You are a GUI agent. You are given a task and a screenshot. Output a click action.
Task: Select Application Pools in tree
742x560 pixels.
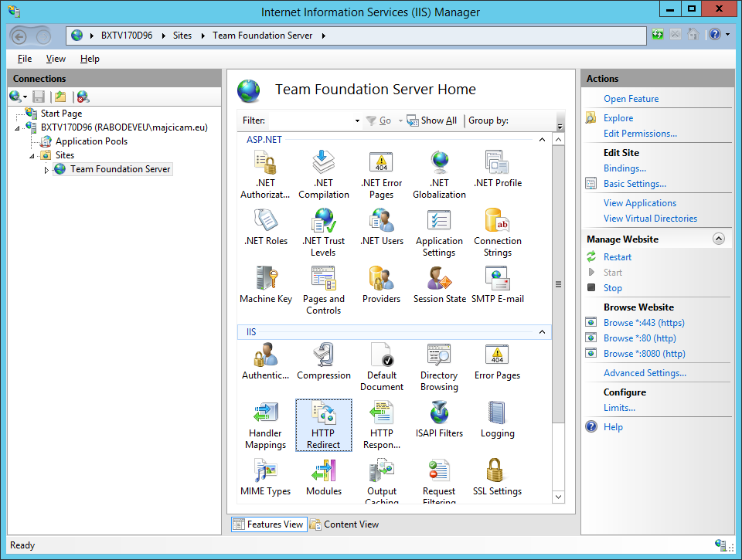tap(91, 141)
